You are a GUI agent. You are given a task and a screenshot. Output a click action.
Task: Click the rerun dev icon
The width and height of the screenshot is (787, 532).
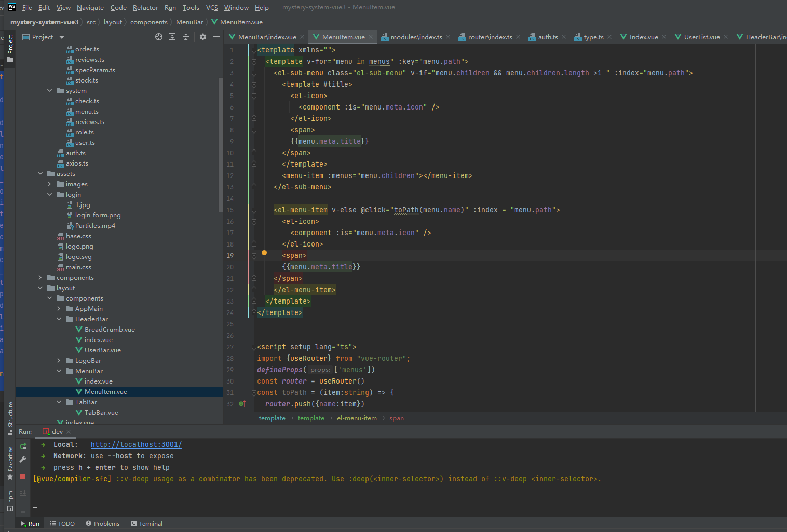click(x=23, y=446)
